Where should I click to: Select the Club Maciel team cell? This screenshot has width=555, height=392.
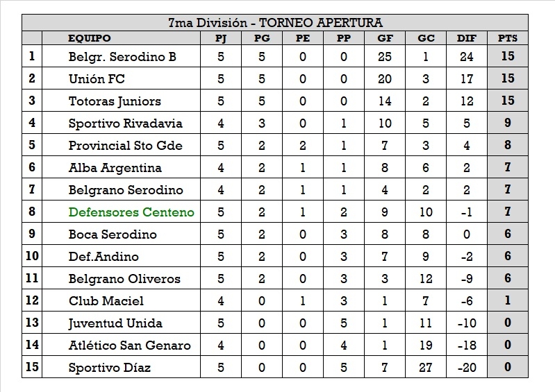106,301
